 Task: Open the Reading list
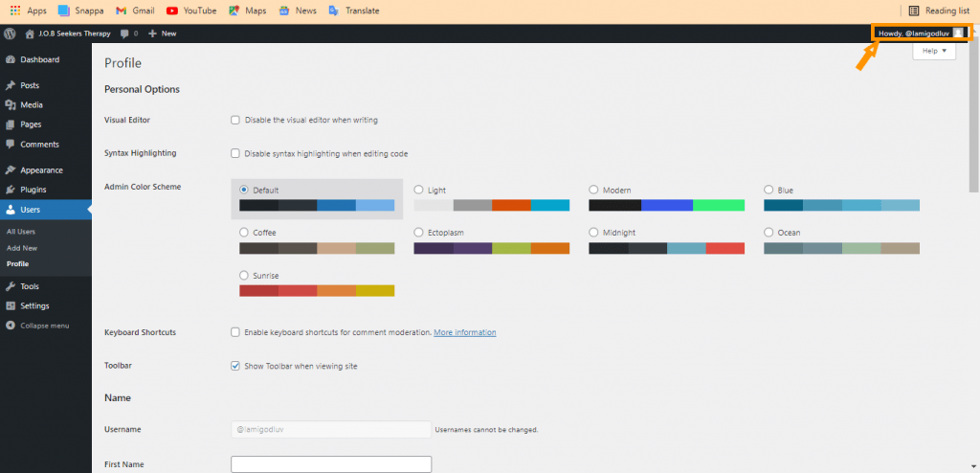pyautogui.click(x=940, y=11)
